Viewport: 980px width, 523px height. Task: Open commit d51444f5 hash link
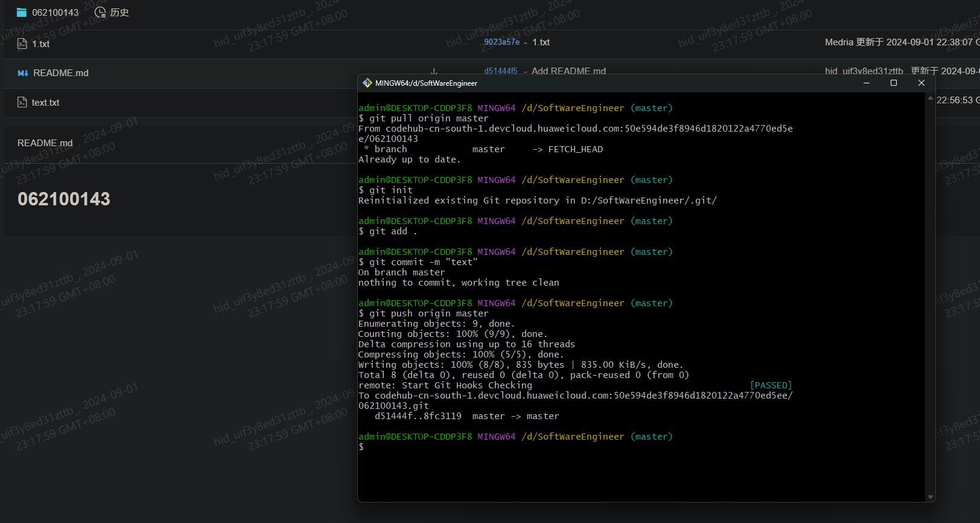click(500, 71)
